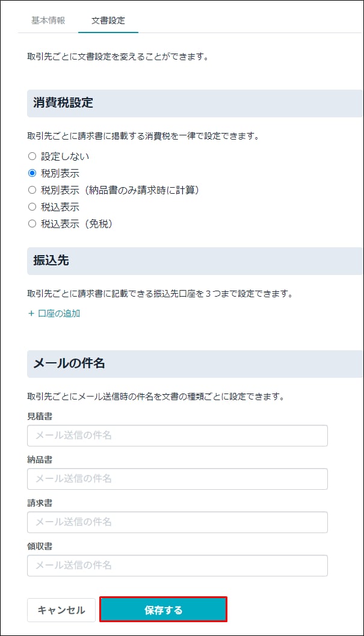Click the 納品書 field label text

pos(40,460)
